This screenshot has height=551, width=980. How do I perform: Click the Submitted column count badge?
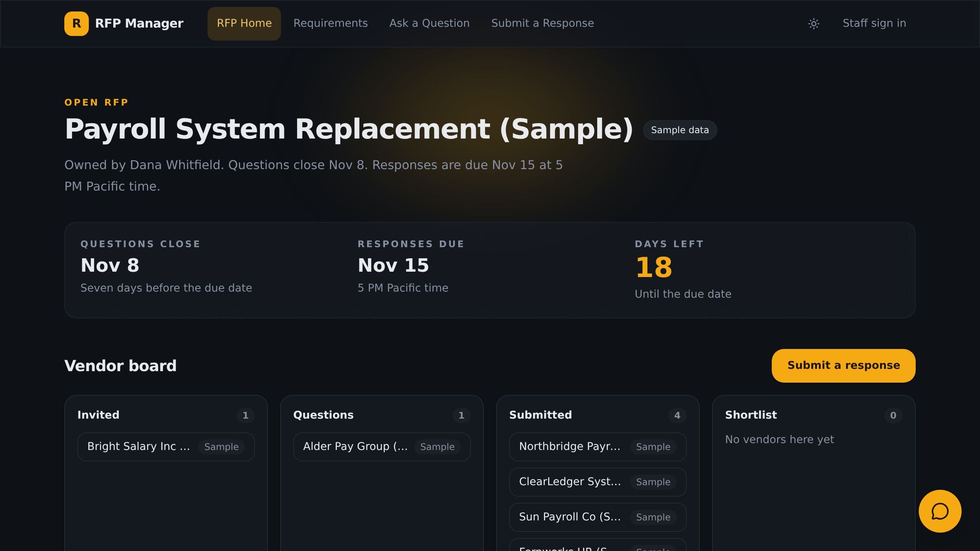pos(677,415)
